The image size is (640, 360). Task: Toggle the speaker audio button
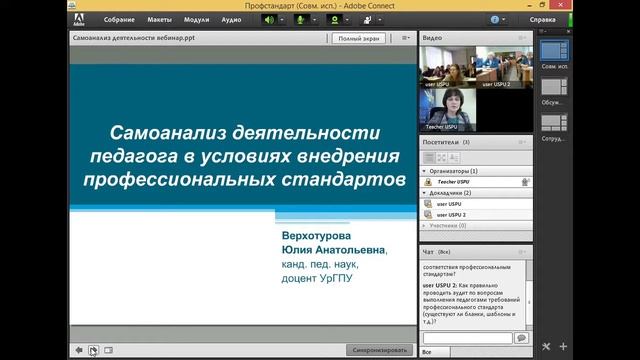[269, 20]
